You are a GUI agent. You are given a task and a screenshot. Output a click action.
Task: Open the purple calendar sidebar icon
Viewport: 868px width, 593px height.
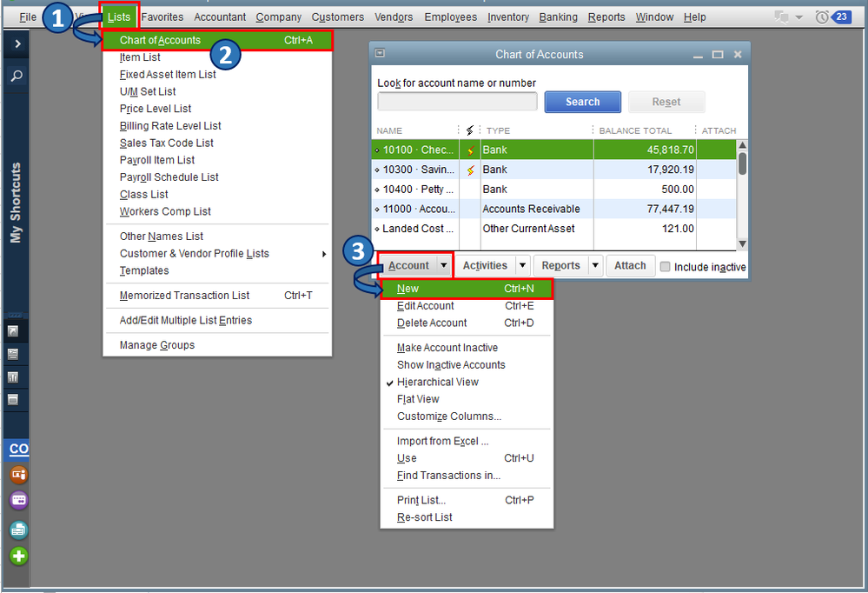[19, 500]
